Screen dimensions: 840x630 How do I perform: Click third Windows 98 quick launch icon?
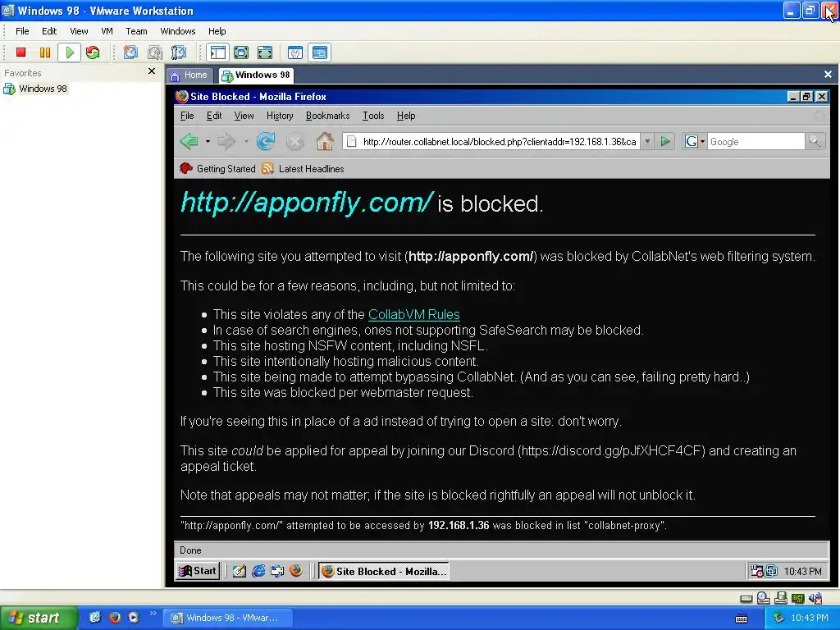(x=277, y=571)
